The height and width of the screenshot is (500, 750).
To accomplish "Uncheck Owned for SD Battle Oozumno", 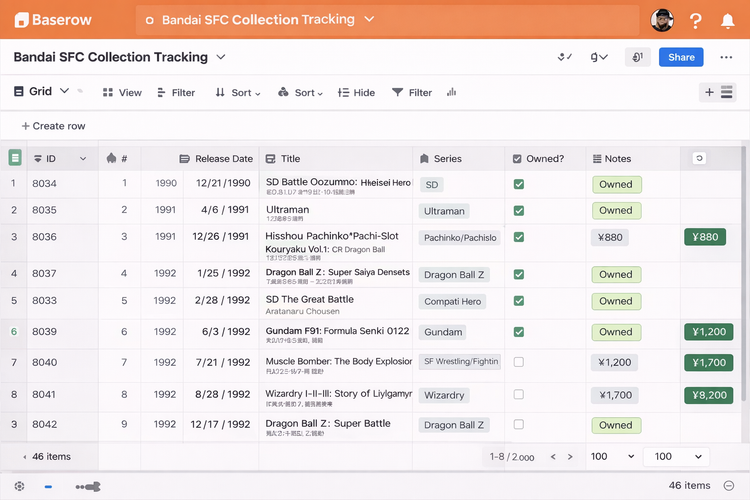I will (518, 184).
